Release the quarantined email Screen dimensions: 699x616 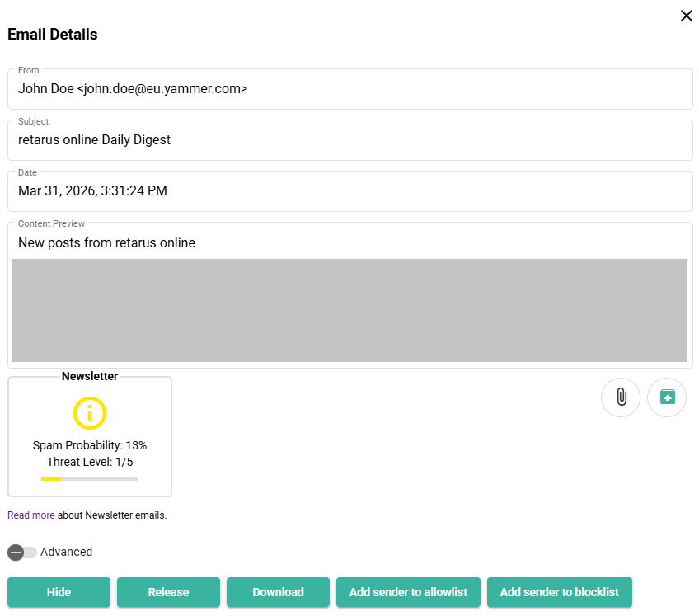[168, 592]
